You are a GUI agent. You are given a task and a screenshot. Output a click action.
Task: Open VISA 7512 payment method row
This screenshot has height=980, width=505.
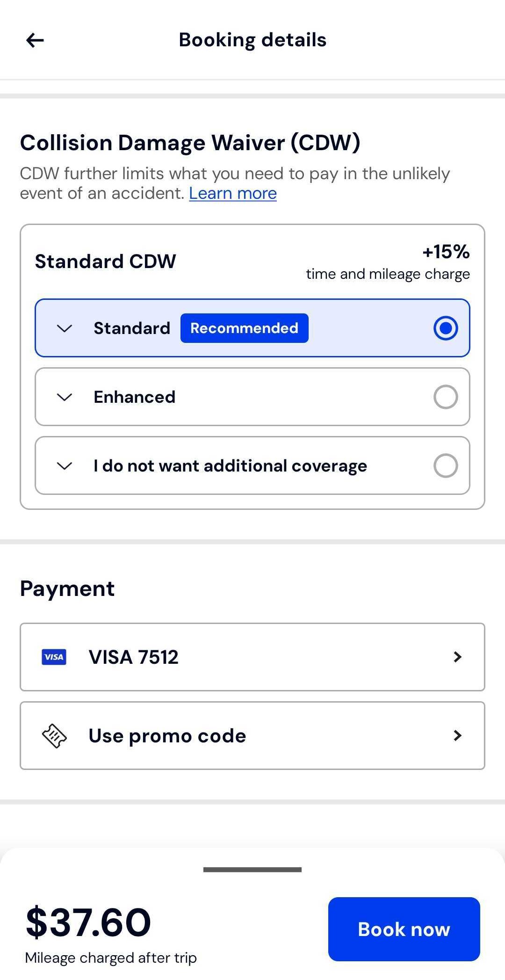[x=252, y=657]
